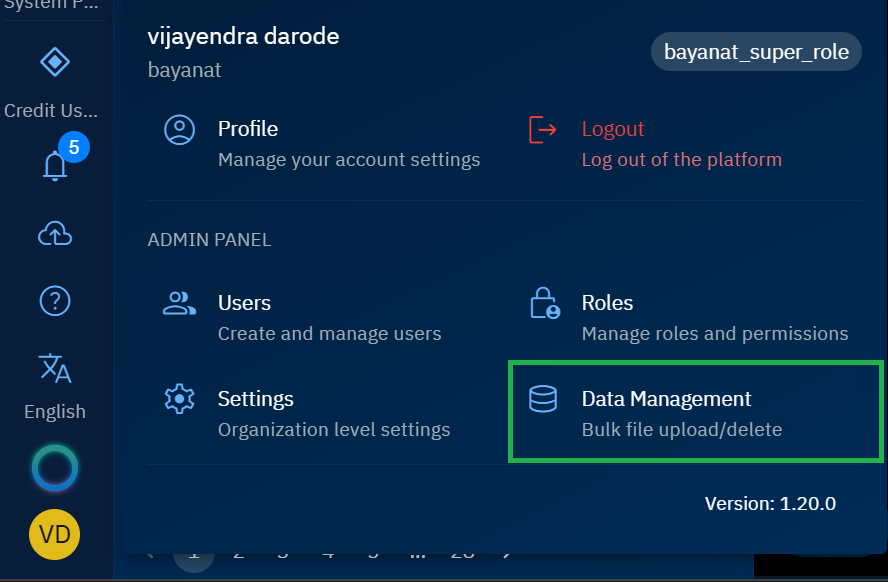Click the Profile account icon
888x582 pixels.
tap(179, 130)
